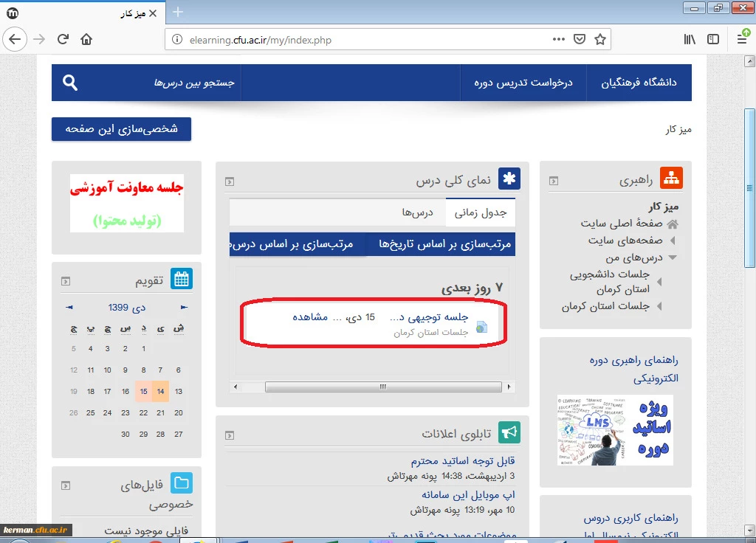
Task: Collapse the تقویم block
Action: click(66, 280)
